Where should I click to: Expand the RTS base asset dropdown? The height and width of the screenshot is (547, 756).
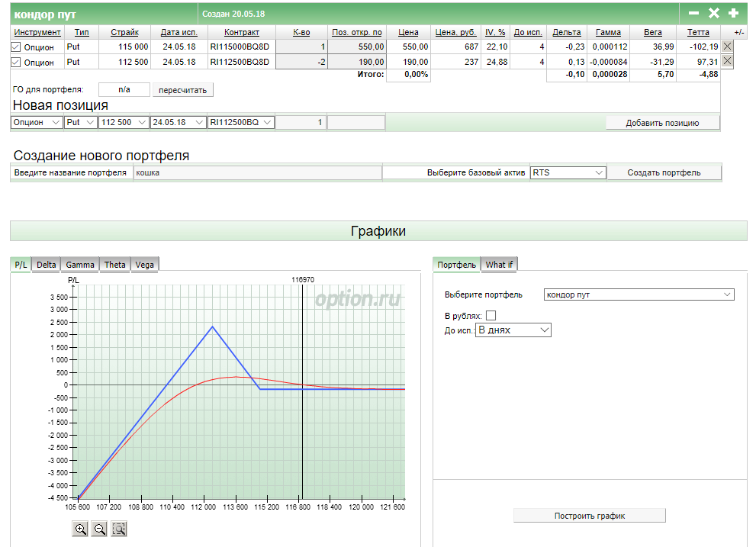(568, 172)
